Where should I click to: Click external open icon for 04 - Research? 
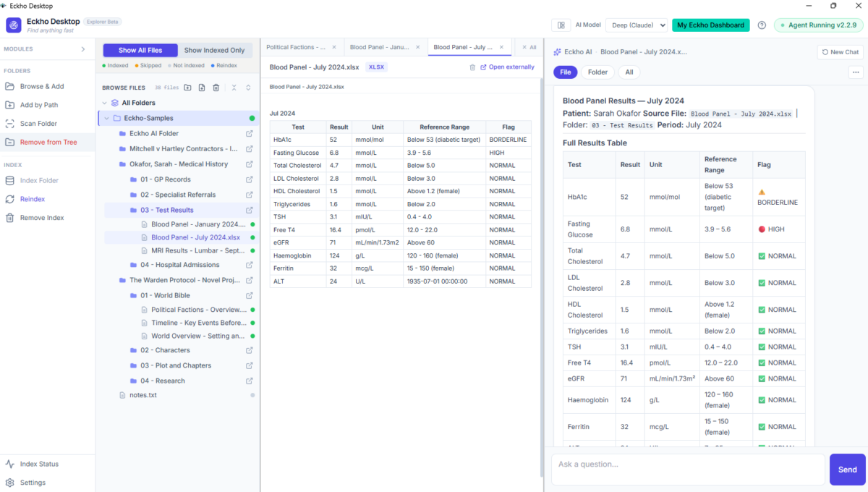[250, 381]
